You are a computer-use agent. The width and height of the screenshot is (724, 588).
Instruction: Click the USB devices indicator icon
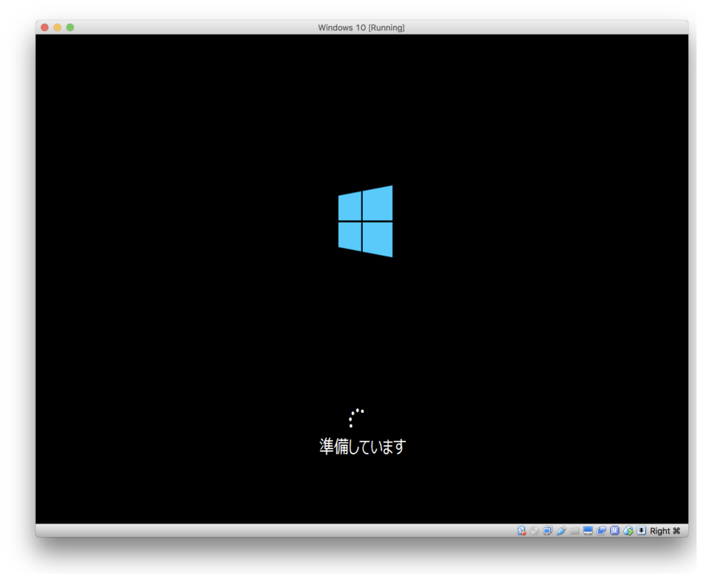(x=561, y=531)
